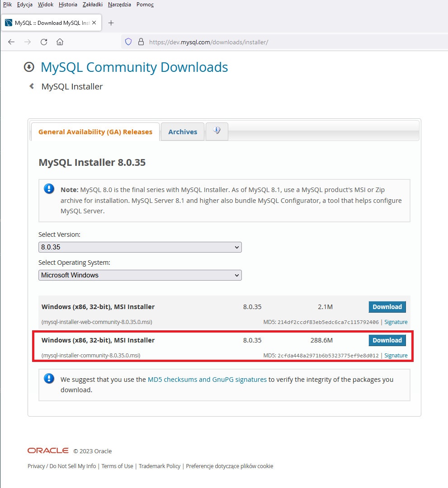This screenshot has width=448, height=488.
Task: Open the browser home page icon
Action: tap(60, 42)
